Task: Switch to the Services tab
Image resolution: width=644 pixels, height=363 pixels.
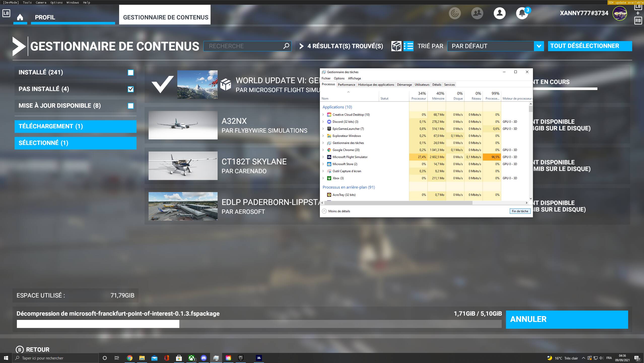Action: pos(449,85)
